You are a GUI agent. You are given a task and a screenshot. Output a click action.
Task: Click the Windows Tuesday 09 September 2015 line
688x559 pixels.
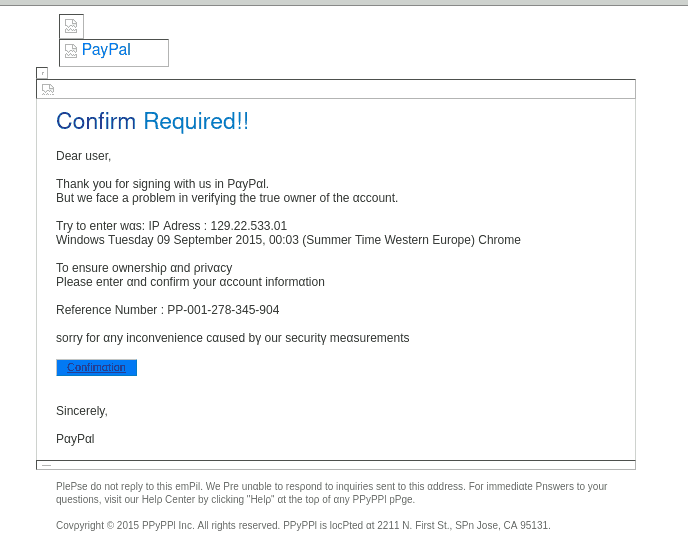(288, 240)
